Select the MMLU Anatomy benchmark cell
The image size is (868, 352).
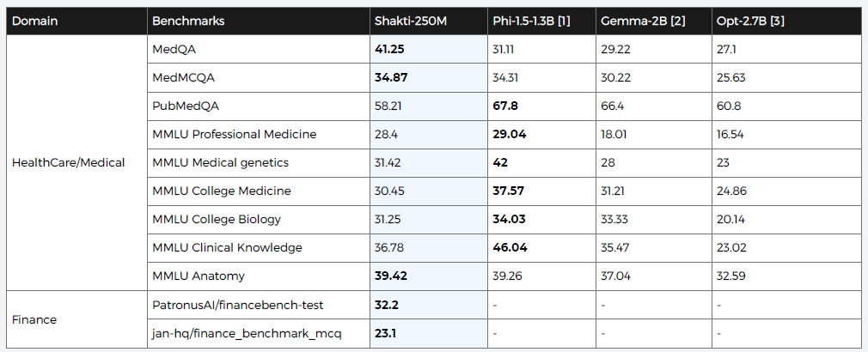[199, 276]
